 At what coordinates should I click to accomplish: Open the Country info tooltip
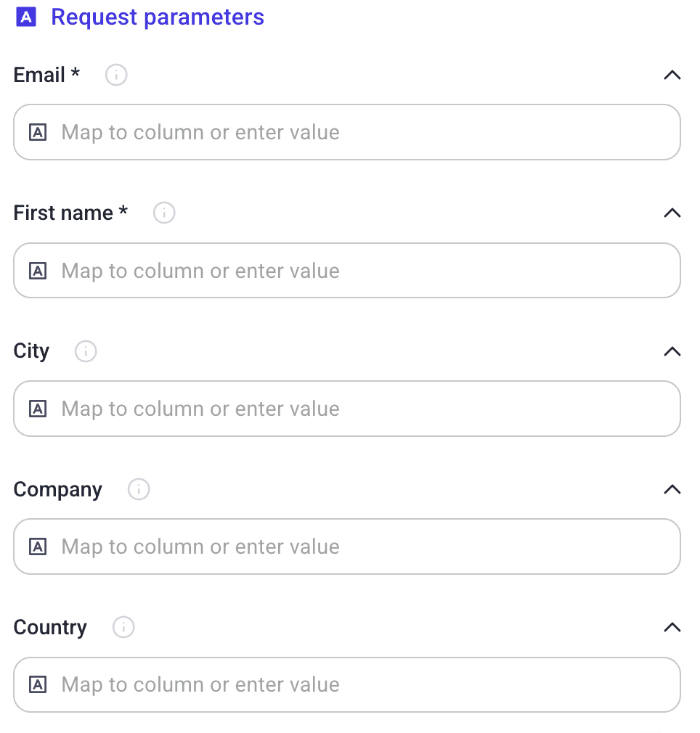click(123, 627)
